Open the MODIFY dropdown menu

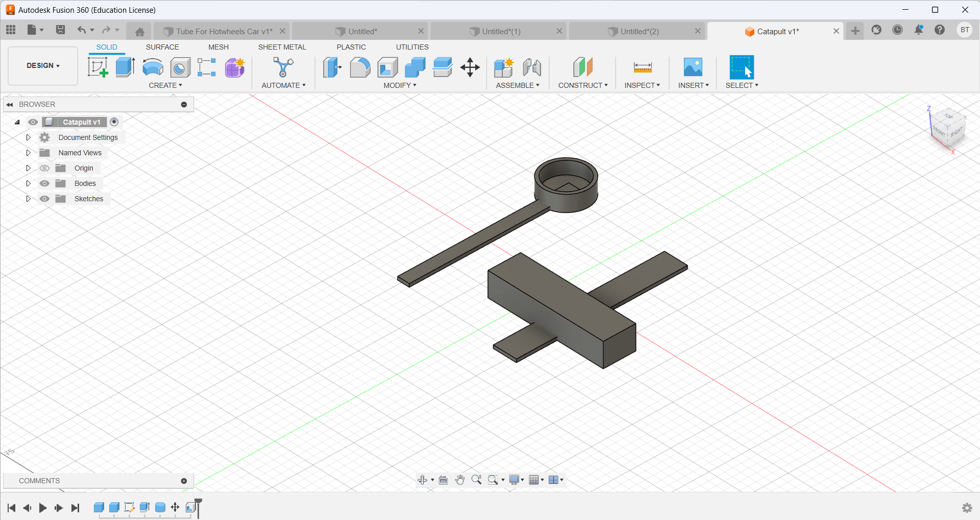[400, 85]
